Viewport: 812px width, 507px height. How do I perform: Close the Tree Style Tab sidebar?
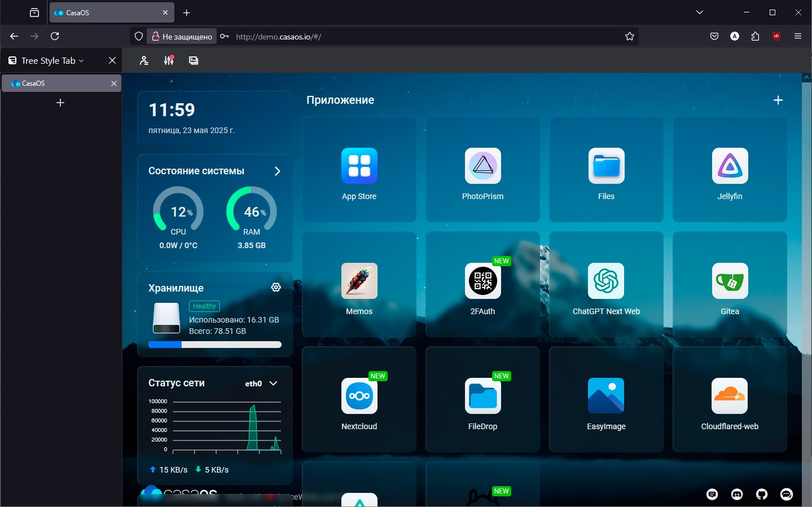112,60
